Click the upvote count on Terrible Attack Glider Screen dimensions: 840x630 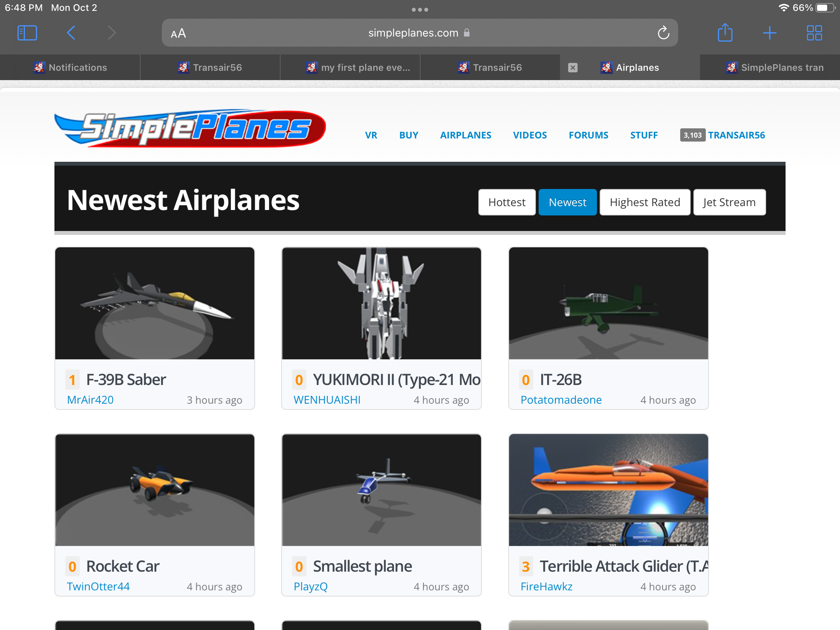tap(526, 566)
